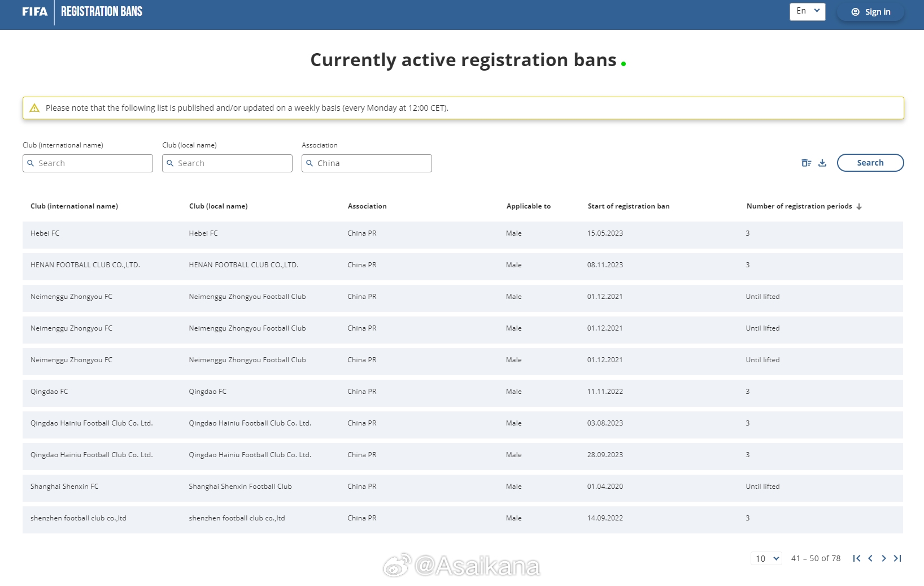Focus the Club (local name) search field
The width and height of the screenshot is (924, 586).
pos(228,163)
